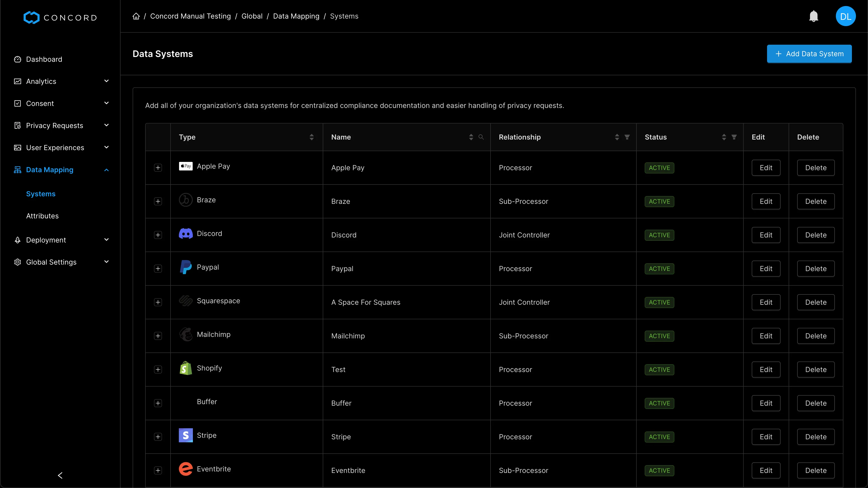The image size is (868, 488).
Task: Click the Apple Pay icon
Action: (185, 166)
